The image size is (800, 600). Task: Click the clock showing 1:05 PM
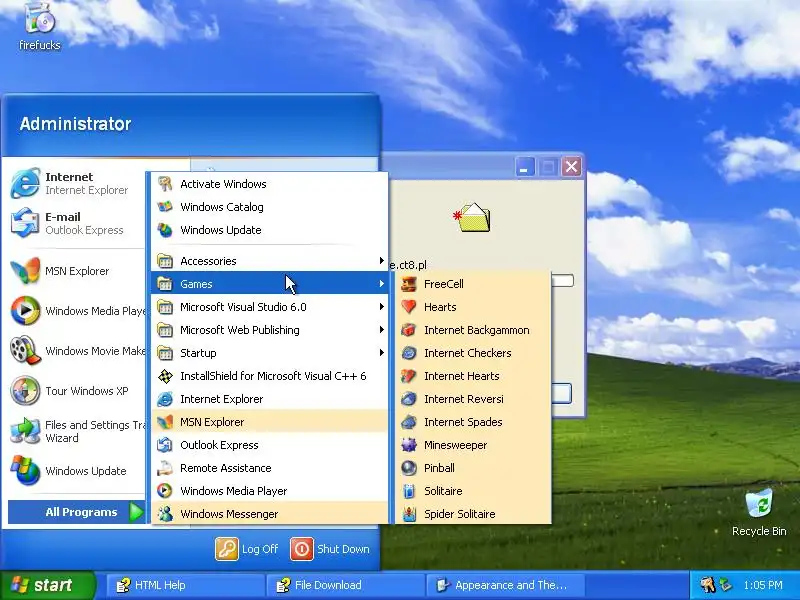click(763, 585)
